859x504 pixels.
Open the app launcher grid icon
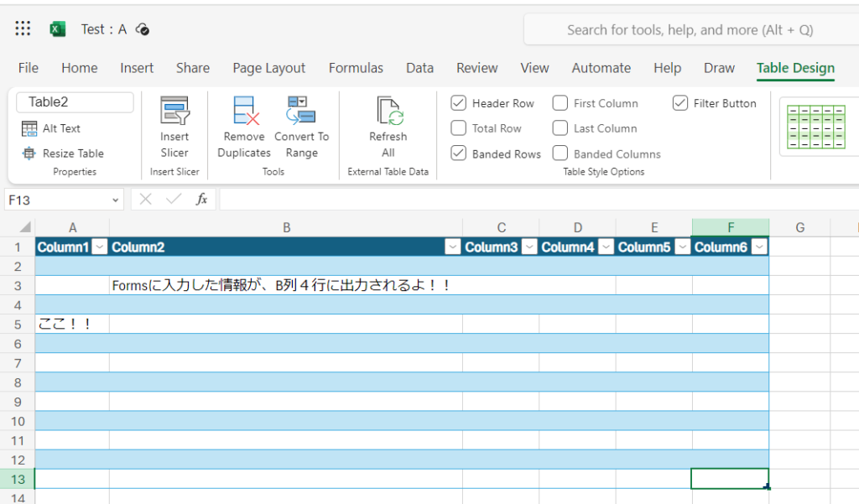[23, 29]
